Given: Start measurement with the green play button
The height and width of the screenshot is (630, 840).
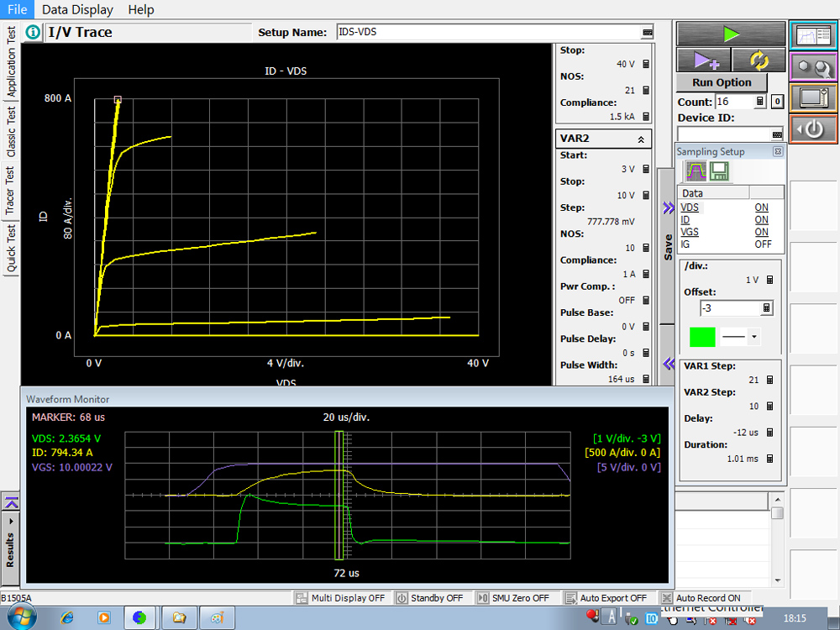Looking at the screenshot, I should pos(731,34).
